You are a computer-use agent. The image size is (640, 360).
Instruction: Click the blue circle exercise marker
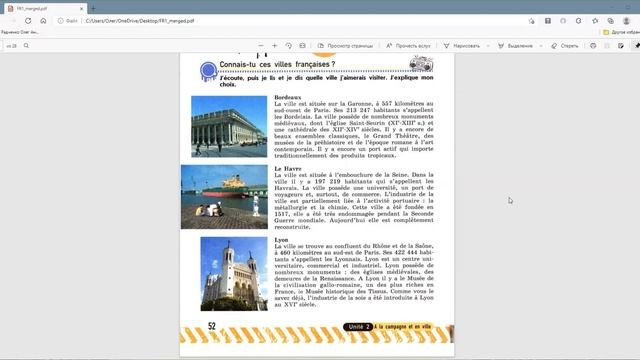point(209,71)
